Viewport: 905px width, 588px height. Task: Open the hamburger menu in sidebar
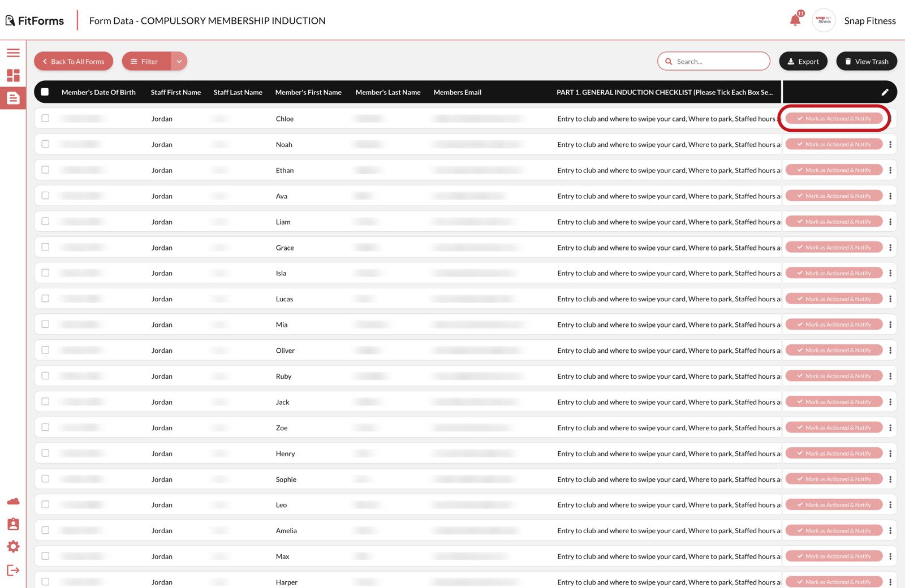(x=13, y=53)
